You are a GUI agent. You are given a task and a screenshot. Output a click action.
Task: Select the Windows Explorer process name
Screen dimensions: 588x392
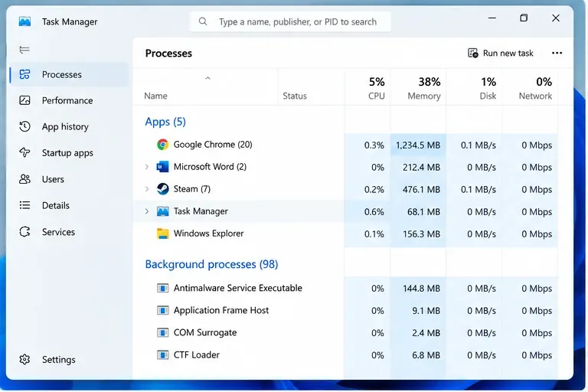(208, 234)
